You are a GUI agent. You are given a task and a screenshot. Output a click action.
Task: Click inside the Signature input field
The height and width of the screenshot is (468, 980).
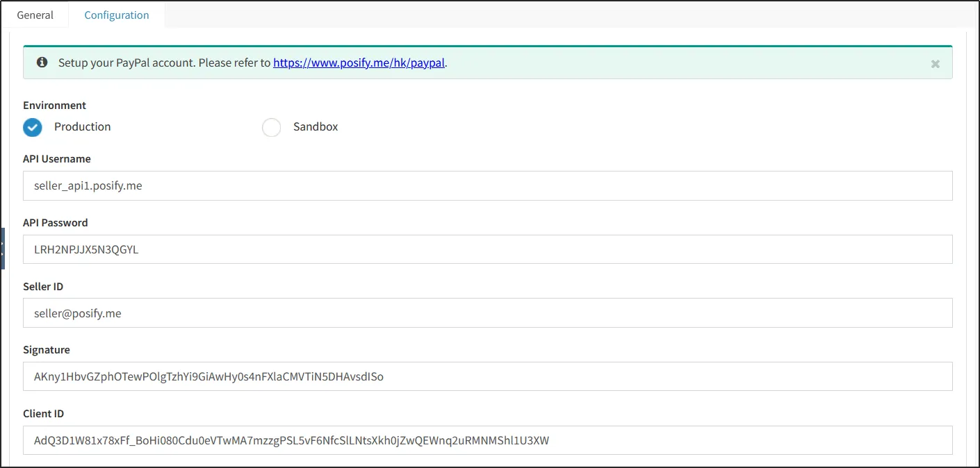pyautogui.click(x=487, y=377)
